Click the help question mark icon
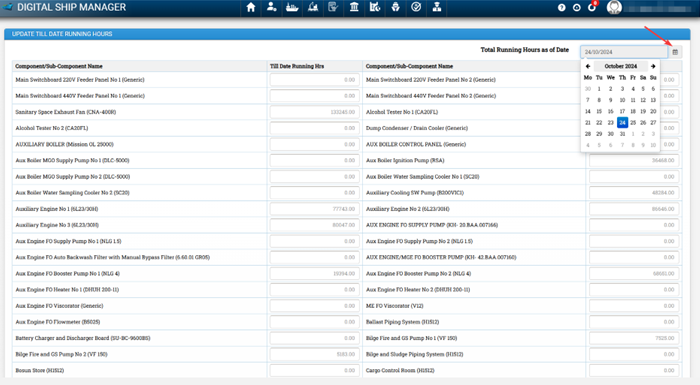This screenshot has height=385, width=700. (562, 8)
